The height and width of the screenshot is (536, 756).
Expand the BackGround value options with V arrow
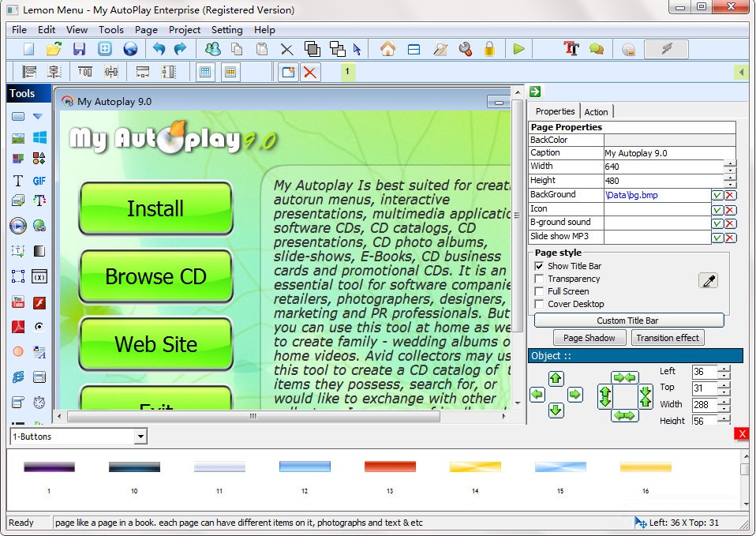tap(716, 194)
